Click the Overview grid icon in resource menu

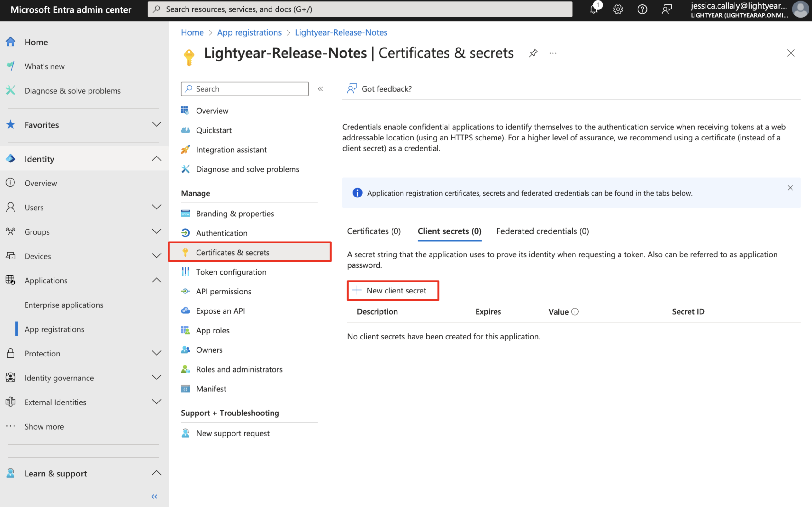[185, 110]
